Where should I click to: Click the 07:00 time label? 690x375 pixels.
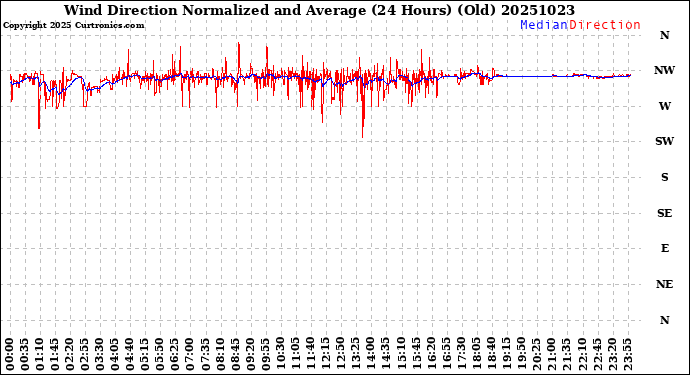190,354
